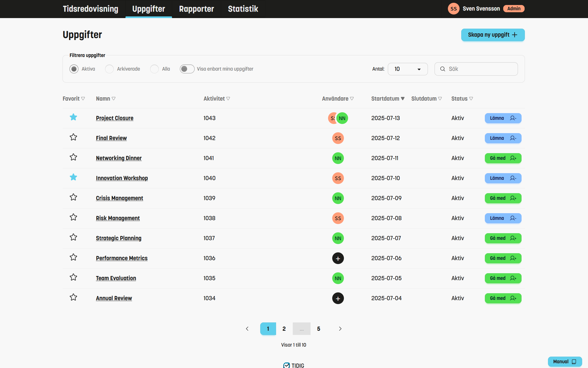Click black plus icon on Annual Review row
Viewport: 588px width, 368px height.
pyautogui.click(x=338, y=298)
